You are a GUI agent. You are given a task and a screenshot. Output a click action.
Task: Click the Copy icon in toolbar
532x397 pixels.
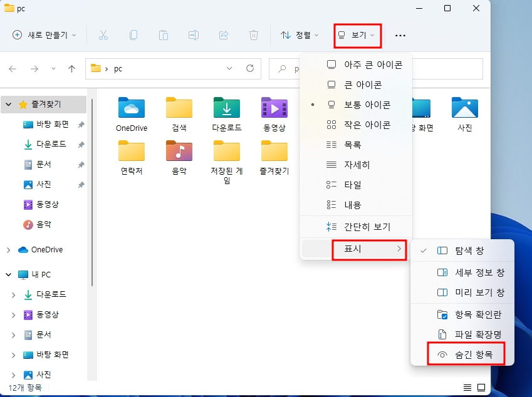point(133,35)
